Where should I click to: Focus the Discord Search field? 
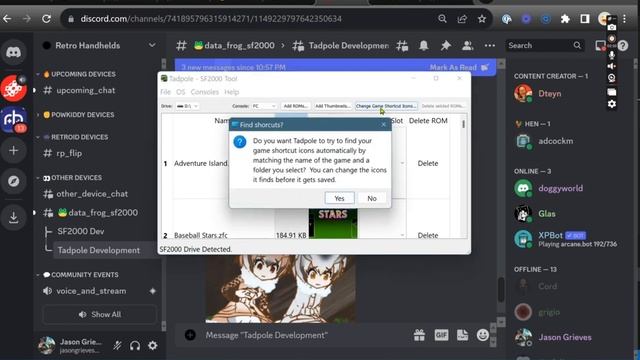tap(544, 46)
